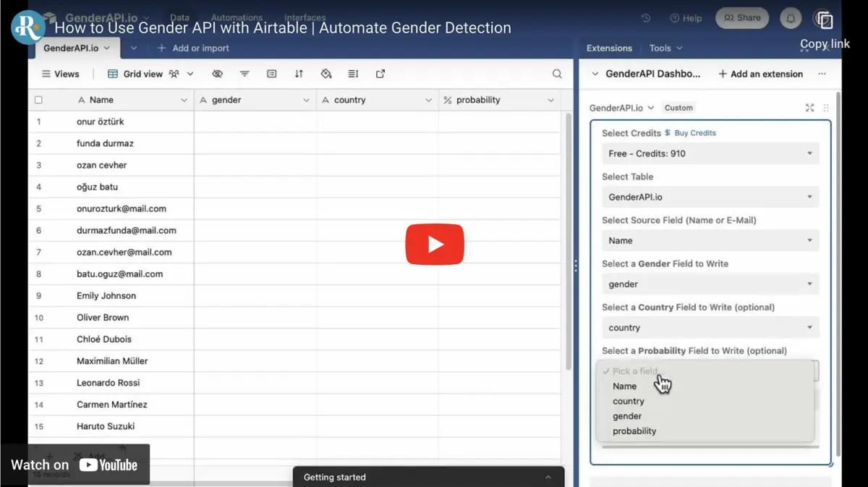This screenshot has width=868, height=487.
Task: Click the Buy Credits dollar icon
Action: coord(668,133)
